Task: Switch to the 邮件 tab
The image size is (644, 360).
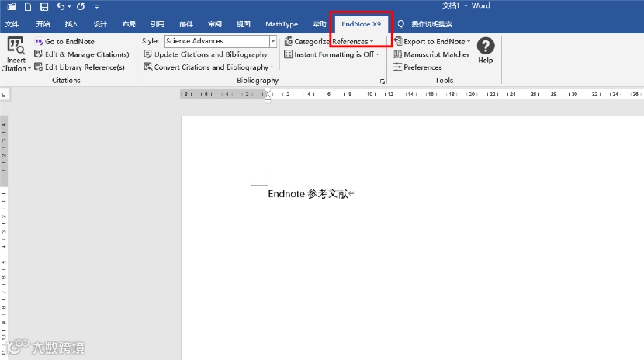Action: [x=186, y=24]
